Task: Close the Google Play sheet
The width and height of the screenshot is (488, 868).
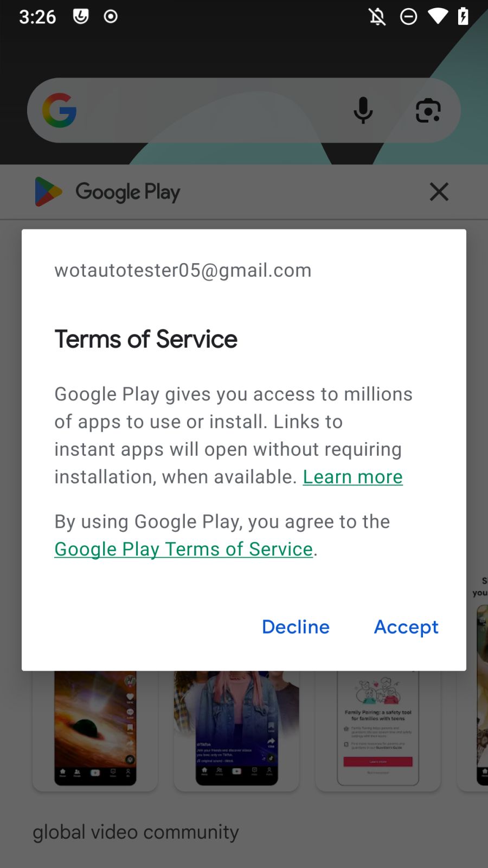Action: (x=439, y=192)
